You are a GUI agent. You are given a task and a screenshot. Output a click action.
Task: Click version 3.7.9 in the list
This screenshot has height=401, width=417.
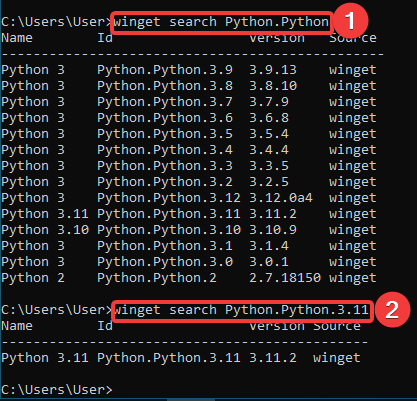click(269, 102)
